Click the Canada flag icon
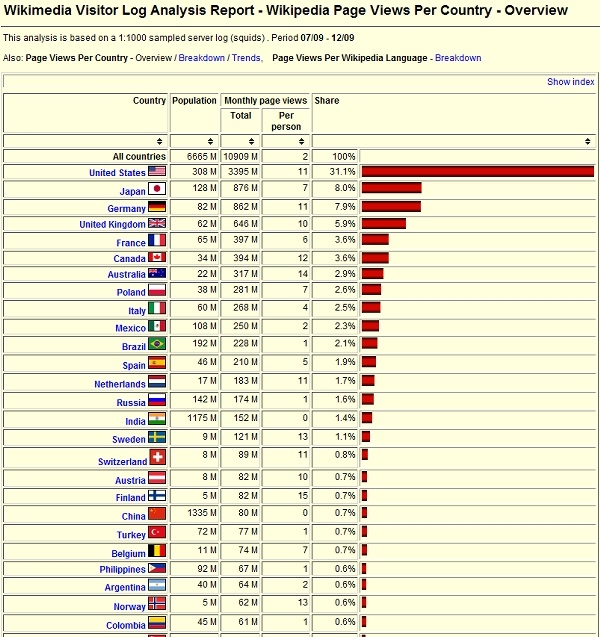 tap(157, 257)
